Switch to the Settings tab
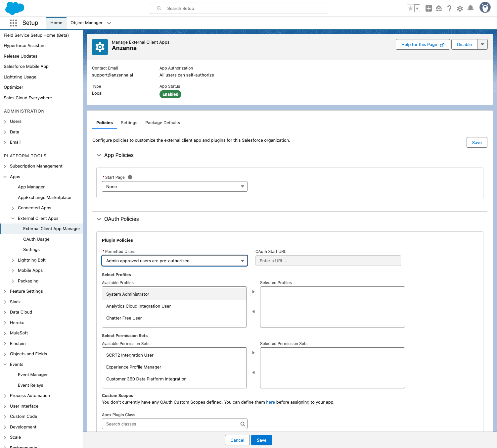Screen dimensions: 497x448 [x=129, y=123]
